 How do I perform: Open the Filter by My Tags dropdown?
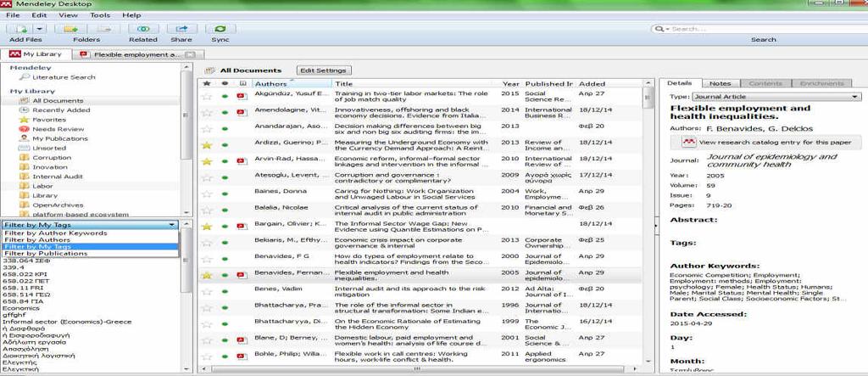90,225
